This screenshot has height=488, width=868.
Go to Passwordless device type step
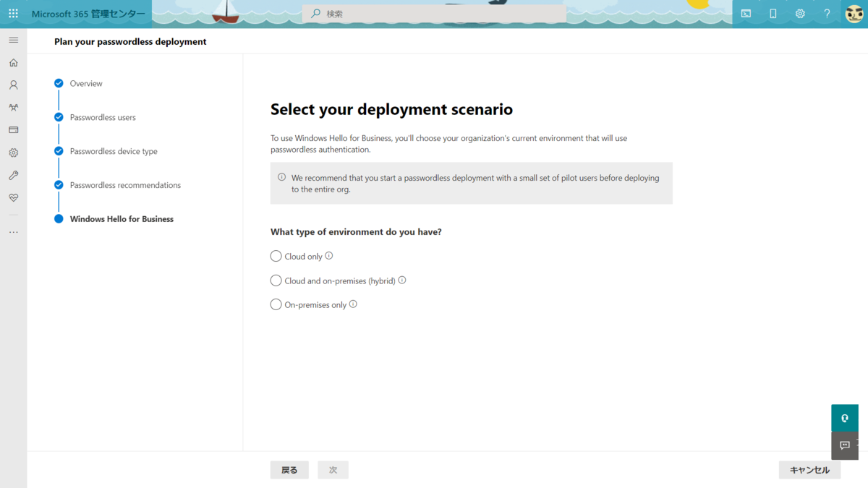click(x=114, y=151)
